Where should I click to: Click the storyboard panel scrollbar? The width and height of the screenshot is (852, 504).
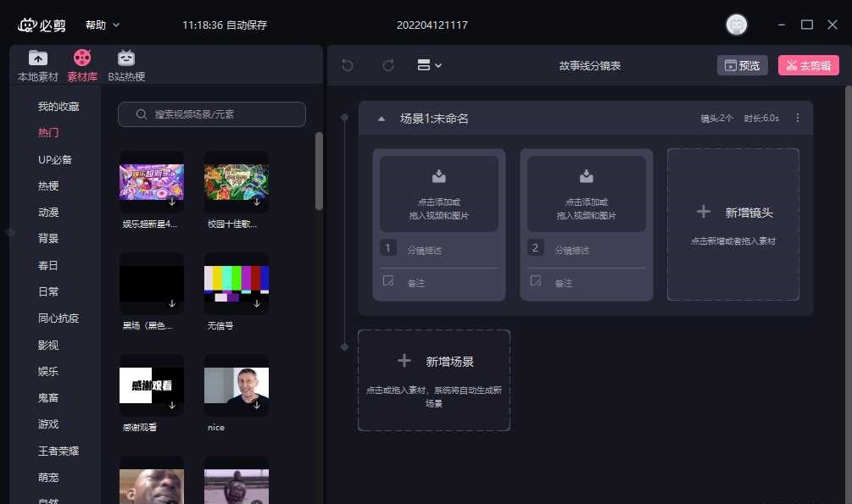point(849,293)
